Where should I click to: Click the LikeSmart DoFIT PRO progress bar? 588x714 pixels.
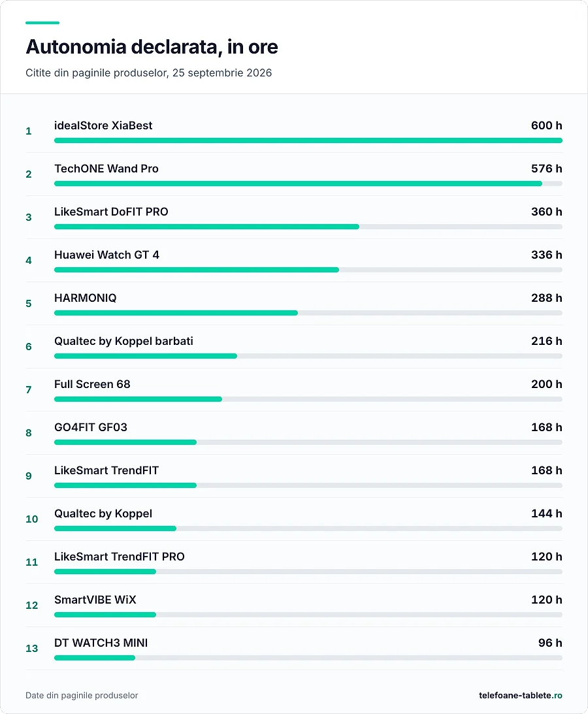coord(308,227)
